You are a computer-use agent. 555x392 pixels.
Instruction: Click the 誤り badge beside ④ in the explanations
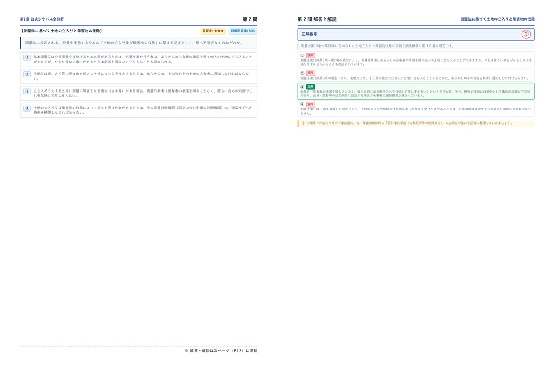(311, 104)
